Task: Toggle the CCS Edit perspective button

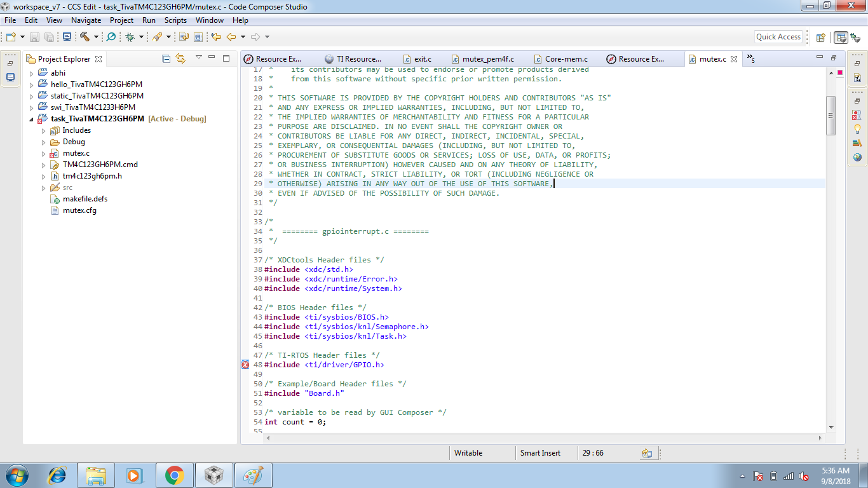Action: click(841, 37)
